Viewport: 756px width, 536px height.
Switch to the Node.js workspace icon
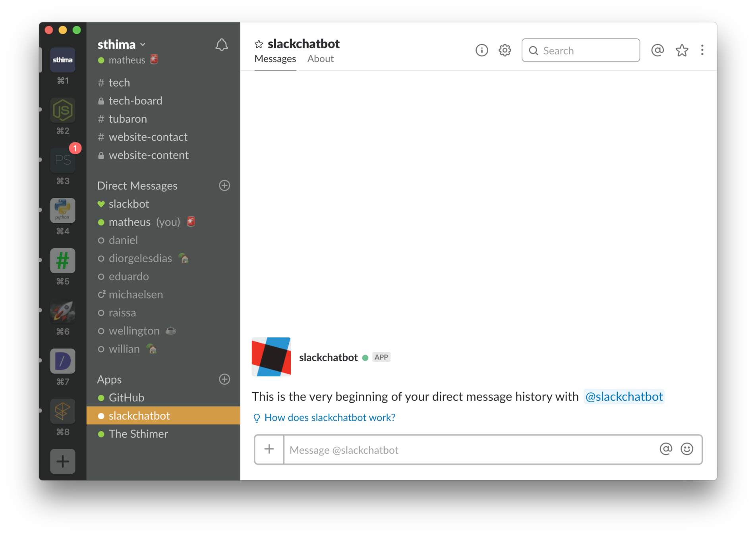tap(62, 110)
